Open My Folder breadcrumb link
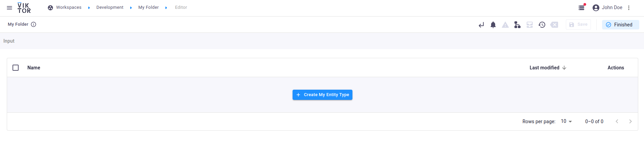 (x=148, y=7)
